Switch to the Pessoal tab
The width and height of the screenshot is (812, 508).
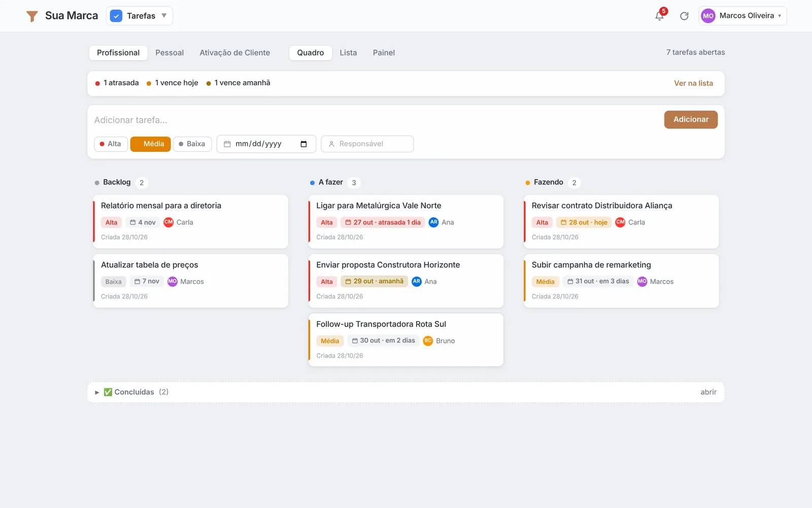(x=170, y=53)
